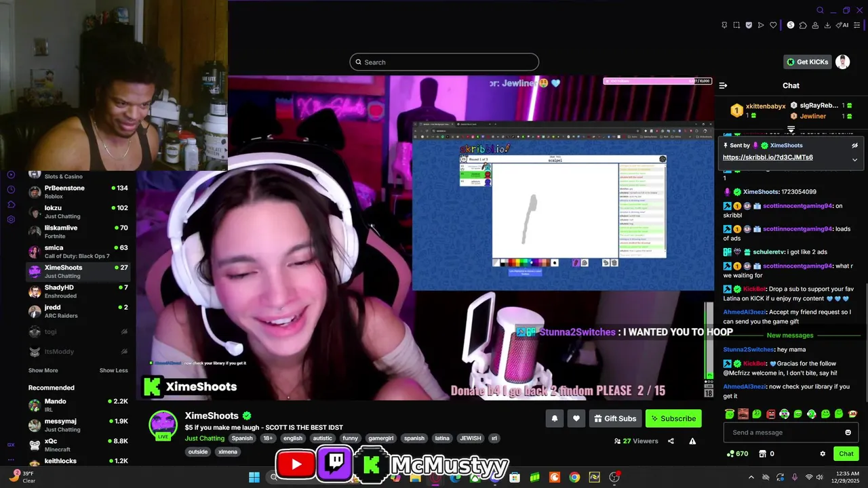Insert the first halo emote

(730, 413)
